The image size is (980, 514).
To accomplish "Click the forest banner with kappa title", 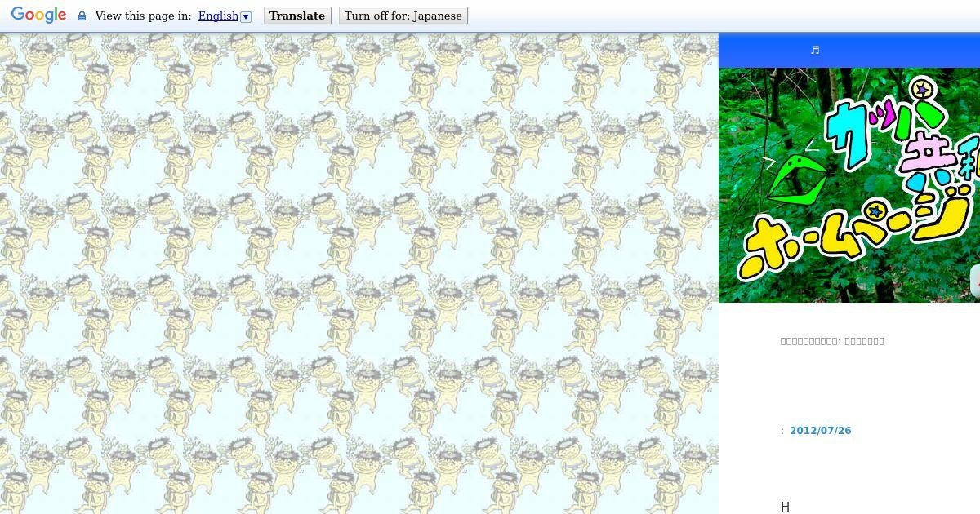I will [849, 185].
